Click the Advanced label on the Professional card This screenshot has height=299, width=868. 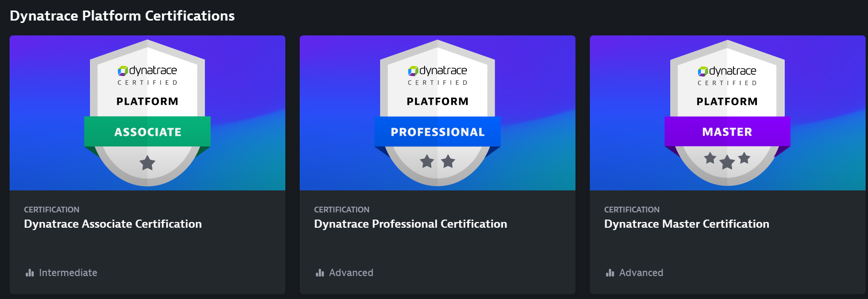(x=351, y=273)
